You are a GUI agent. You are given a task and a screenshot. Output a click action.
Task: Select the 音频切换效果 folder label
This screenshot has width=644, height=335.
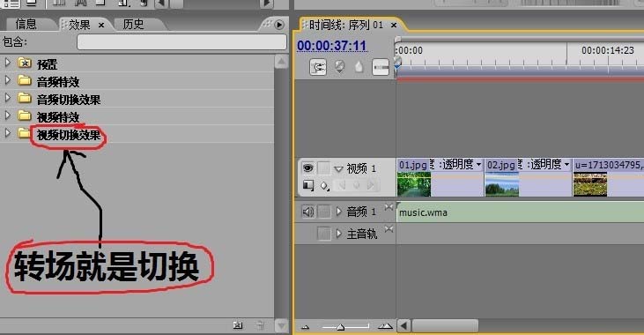(69, 100)
